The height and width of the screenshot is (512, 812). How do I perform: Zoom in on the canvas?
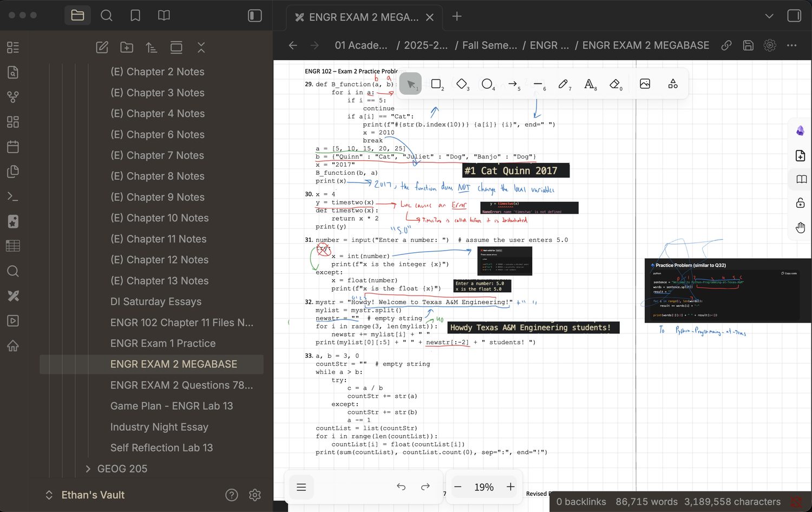click(510, 487)
